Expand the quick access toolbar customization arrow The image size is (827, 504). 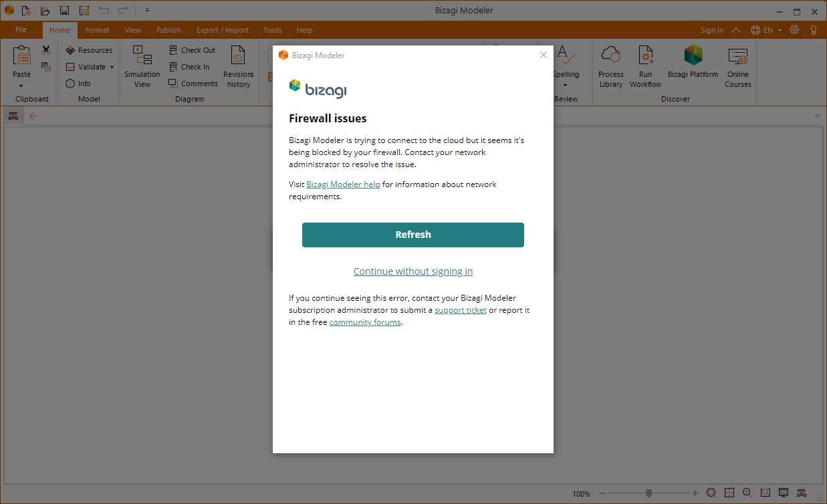click(x=147, y=11)
